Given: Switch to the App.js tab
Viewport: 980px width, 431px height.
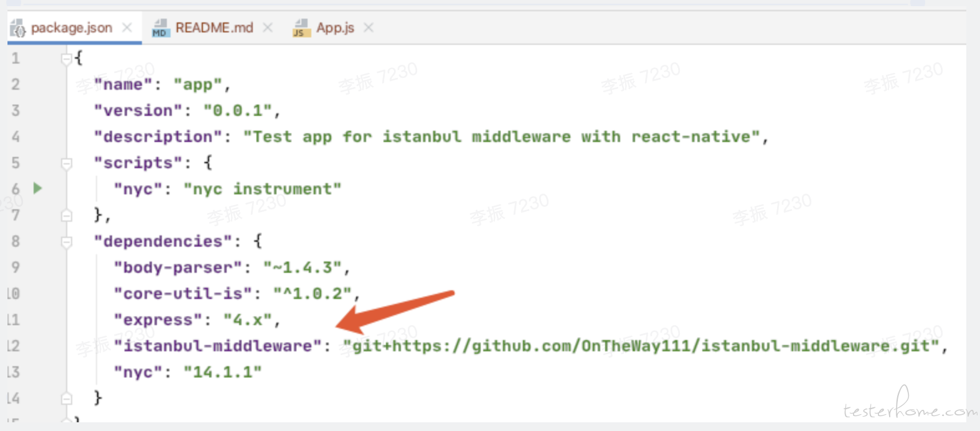Looking at the screenshot, I should 334,27.
